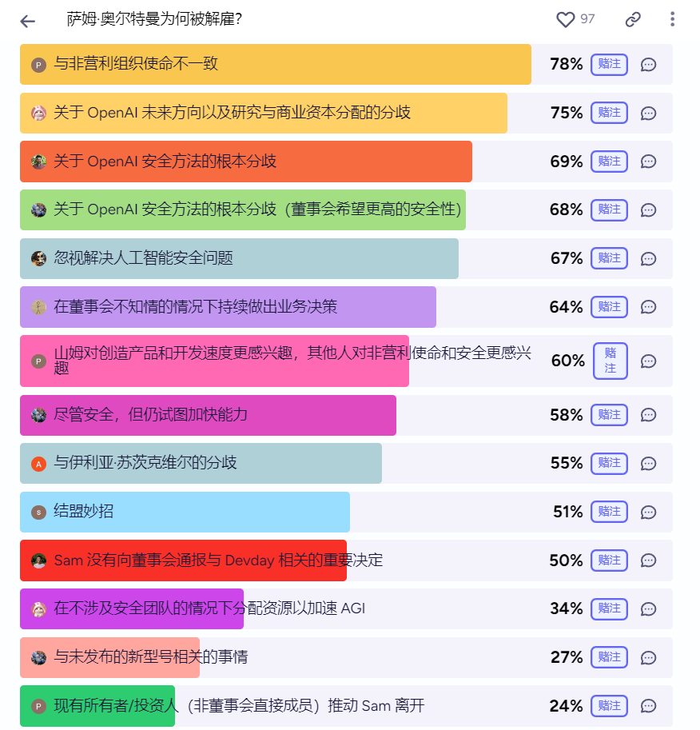Click 赌注 button on the 78% answer
The image size is (700, 730).
(x=609, y=64)
